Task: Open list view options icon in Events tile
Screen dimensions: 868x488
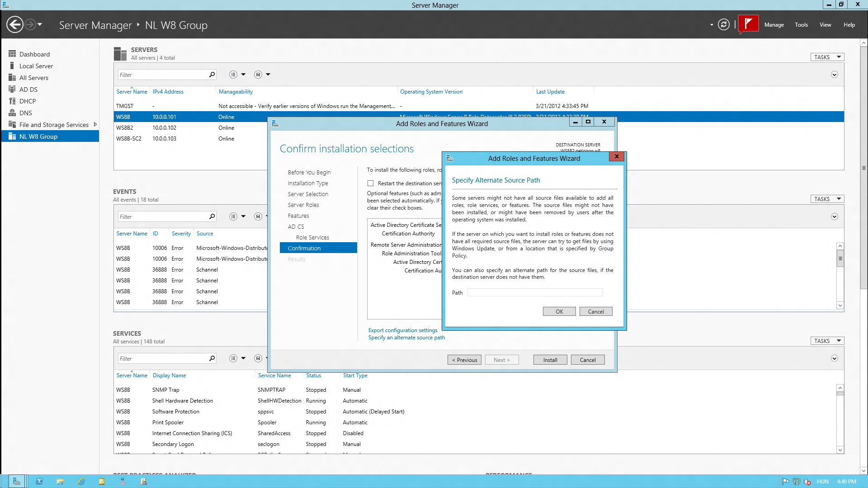Action: (x=233, y=216)
